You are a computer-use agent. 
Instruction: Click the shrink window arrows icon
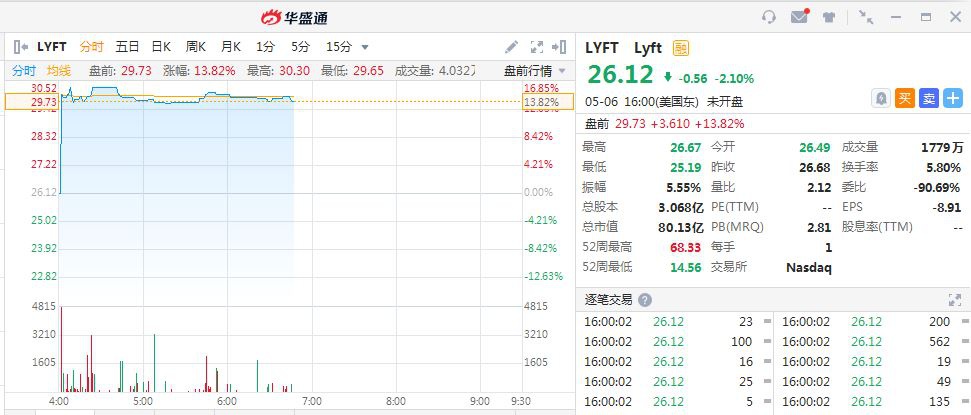coord(866,17)
